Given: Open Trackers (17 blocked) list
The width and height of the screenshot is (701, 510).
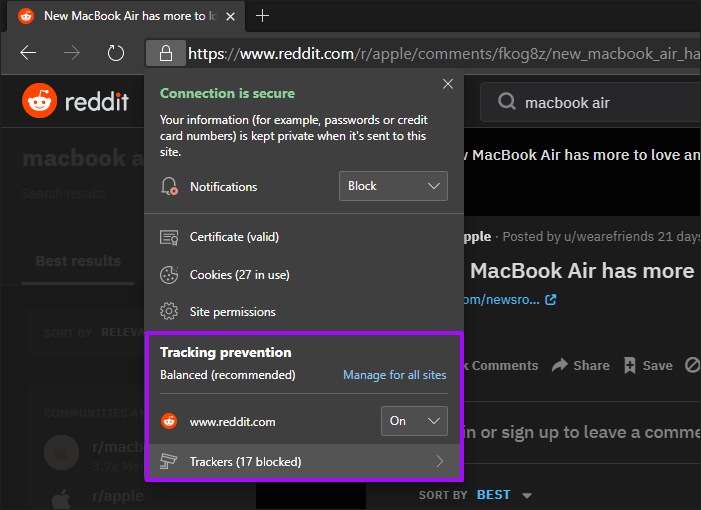Looking at the screenshot, I should (304, 462).
